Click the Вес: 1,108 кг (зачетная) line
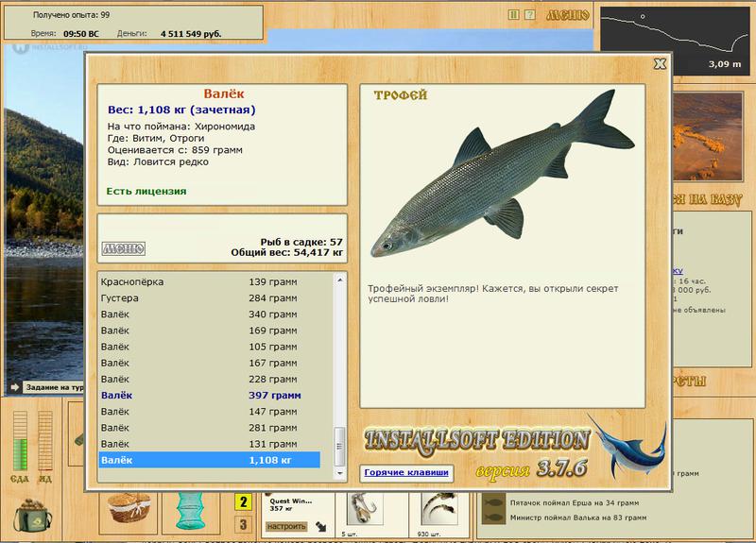The image size is (756, 543). click(181, 110)
